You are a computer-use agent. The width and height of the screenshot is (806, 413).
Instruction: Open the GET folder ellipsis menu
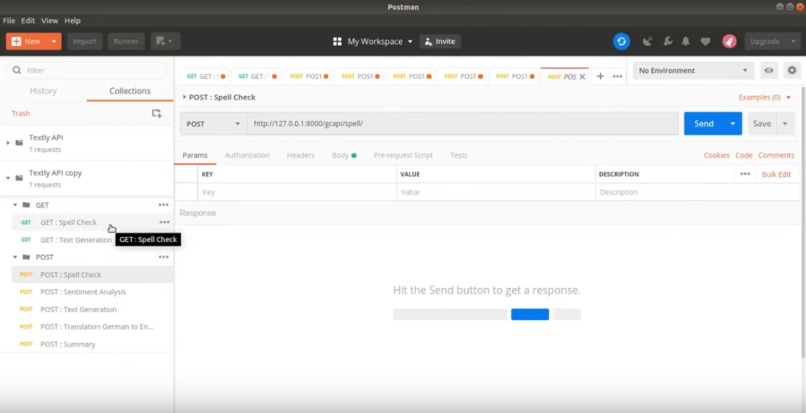pos(163,205)
